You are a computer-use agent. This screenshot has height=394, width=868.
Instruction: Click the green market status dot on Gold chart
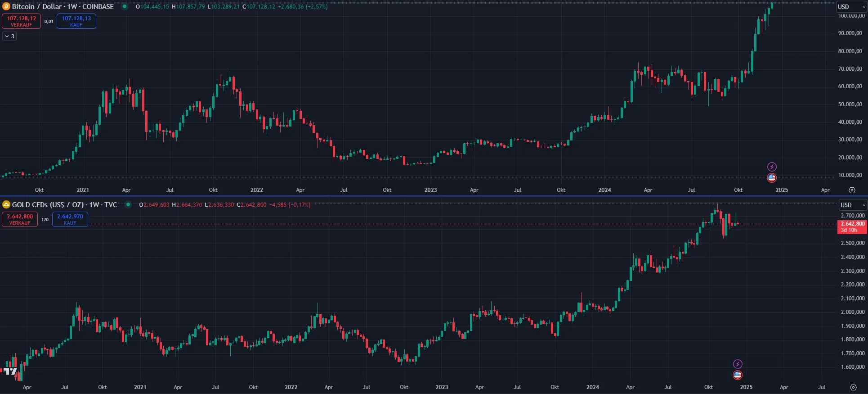(128, 204)
